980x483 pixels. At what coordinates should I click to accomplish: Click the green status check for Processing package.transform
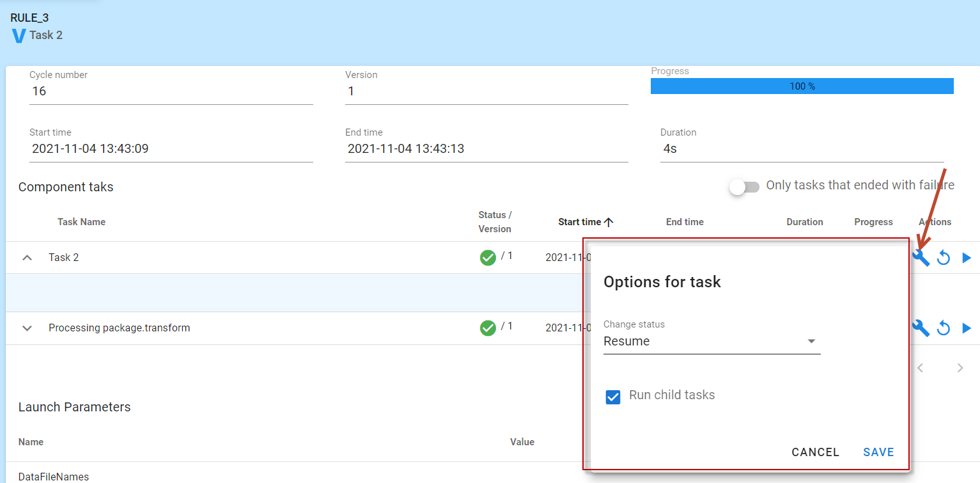(x=488, y=328)
